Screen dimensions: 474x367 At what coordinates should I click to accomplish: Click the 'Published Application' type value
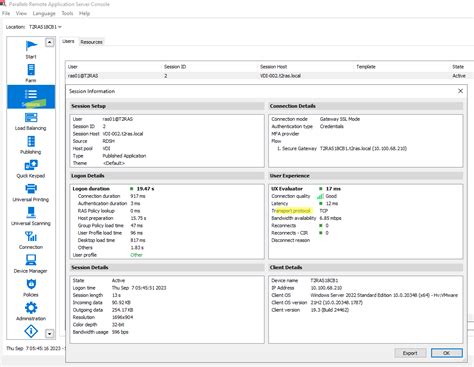(x=124, y=156)
